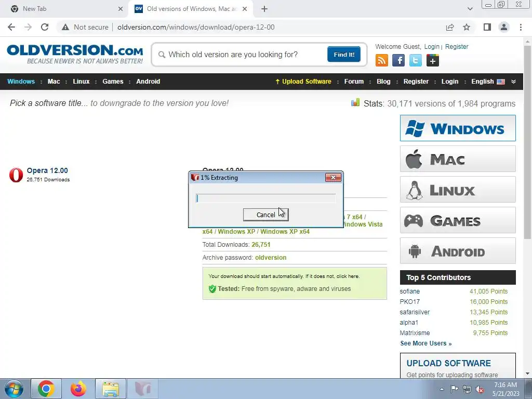Open the RSS feed icon

(382, 60)
